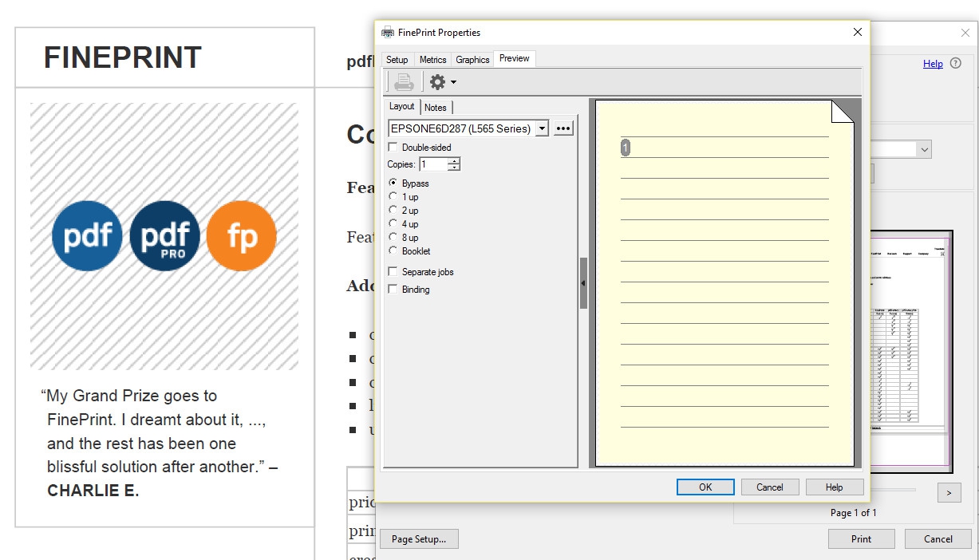Select the 2 up layout option
This screenshot has height=560, width=979.
click(x=393, y=210)
